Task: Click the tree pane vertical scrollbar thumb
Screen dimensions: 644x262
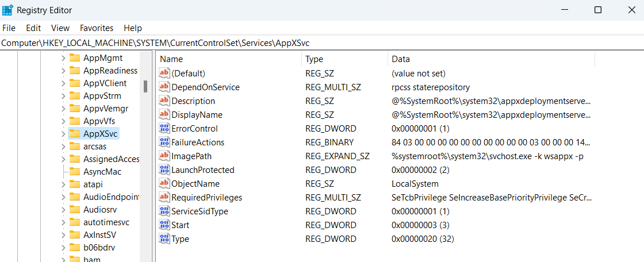Action: point(145,86)
